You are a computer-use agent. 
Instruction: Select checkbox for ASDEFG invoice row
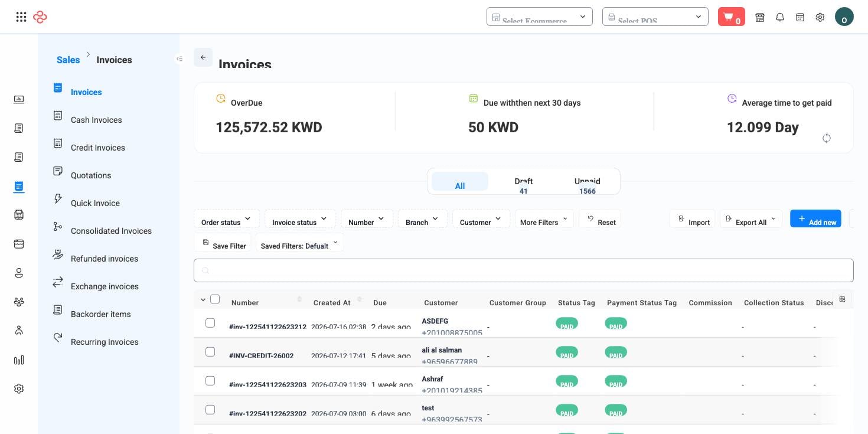(x=210, y=323)
